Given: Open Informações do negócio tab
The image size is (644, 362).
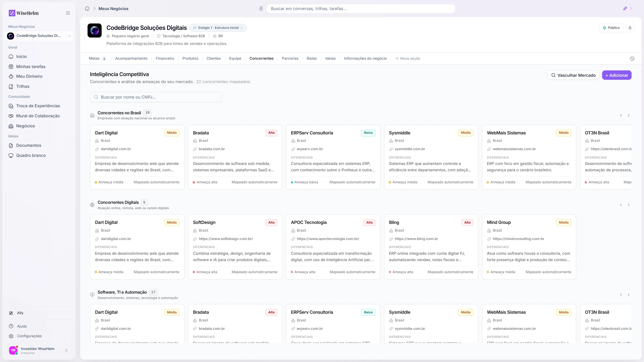Looking at the screenshot, I should [365, 58].
